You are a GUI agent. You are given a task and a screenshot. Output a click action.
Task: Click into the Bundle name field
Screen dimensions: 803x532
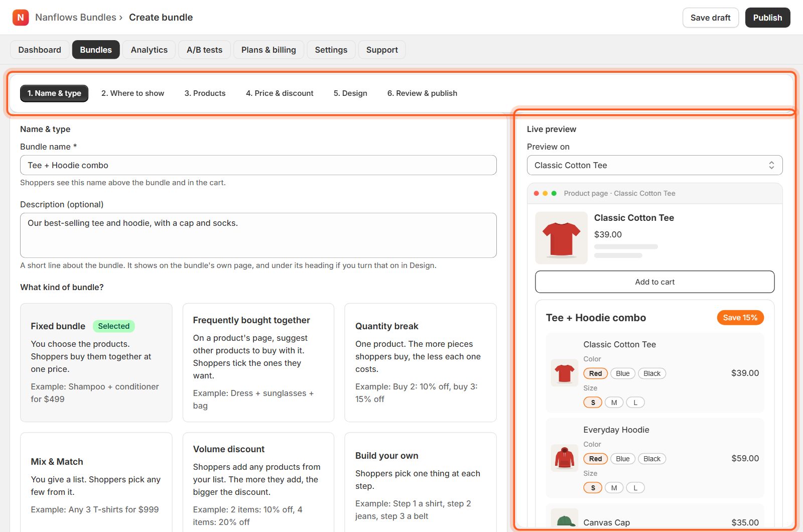(258, 165)
